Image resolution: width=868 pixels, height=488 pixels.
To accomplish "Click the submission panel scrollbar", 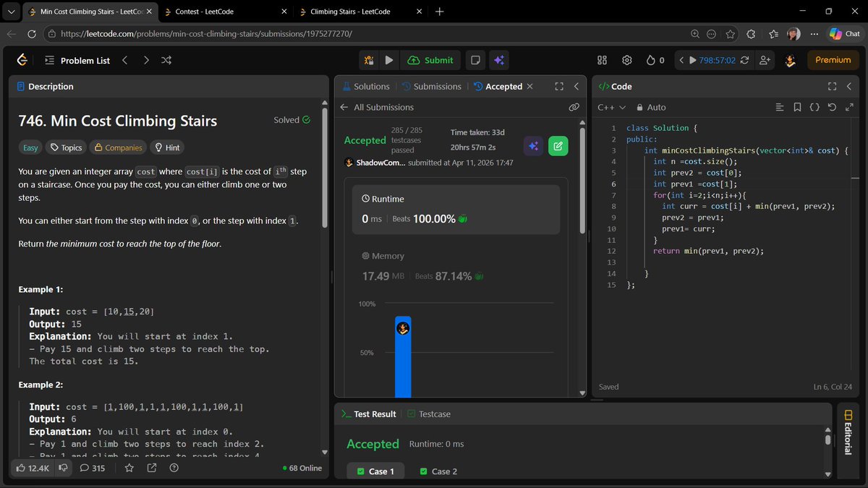I will tap(583, 181).
